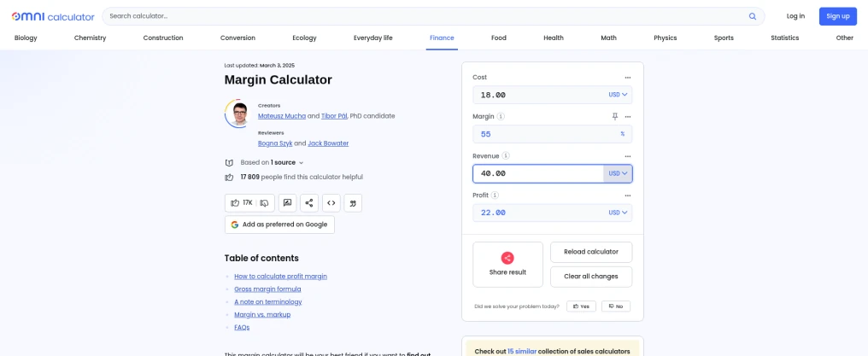Open Cost field three-dot options
868x356 pixels.
point(628,78)
